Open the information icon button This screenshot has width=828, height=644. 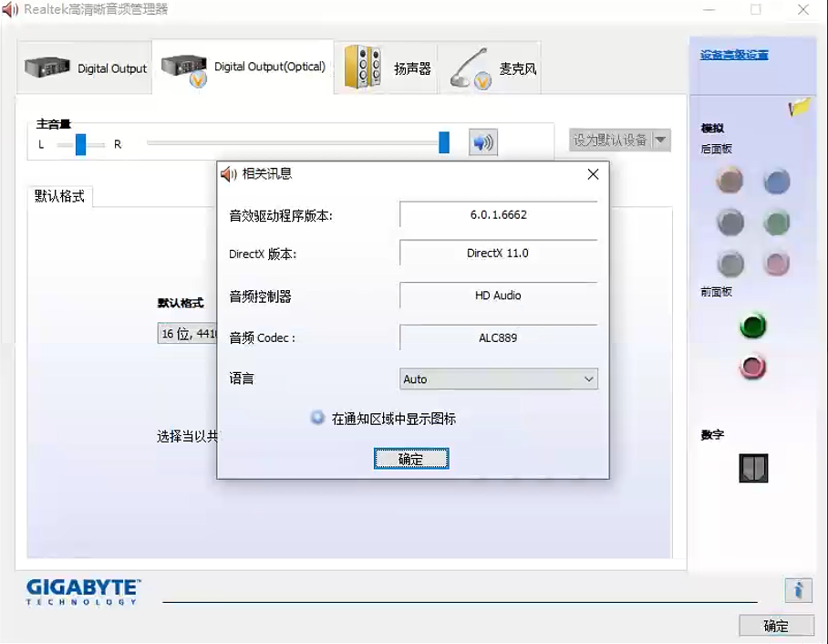coord(798,590)
